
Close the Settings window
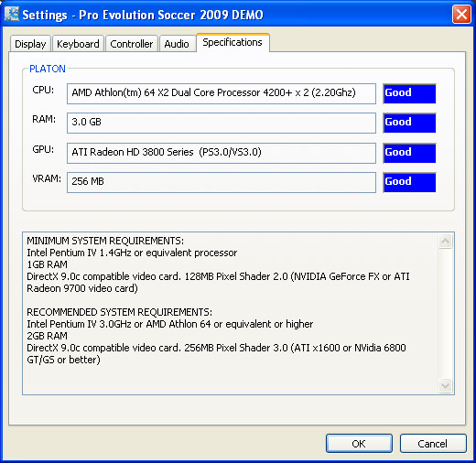click(461, 14)
